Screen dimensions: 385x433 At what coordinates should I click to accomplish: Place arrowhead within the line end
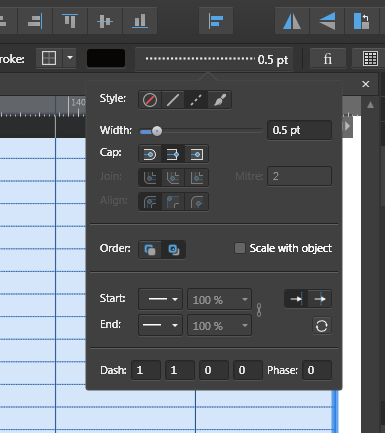(296, 299)
